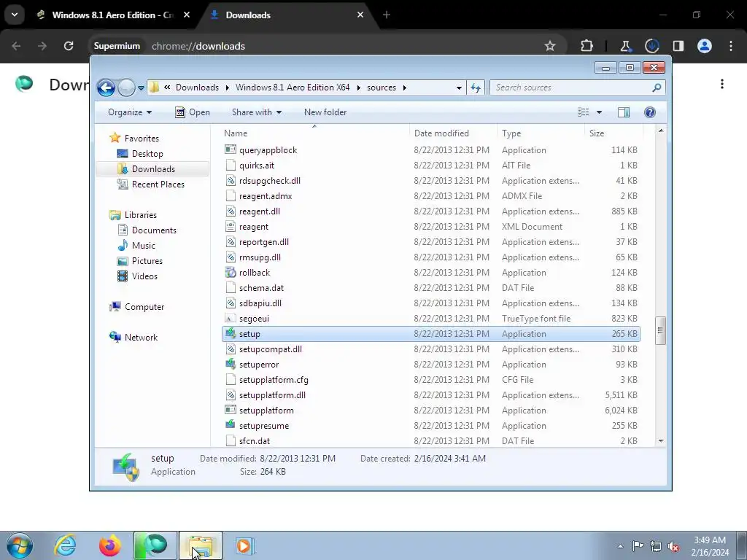Click the change view icon

[x=584, y=112]
